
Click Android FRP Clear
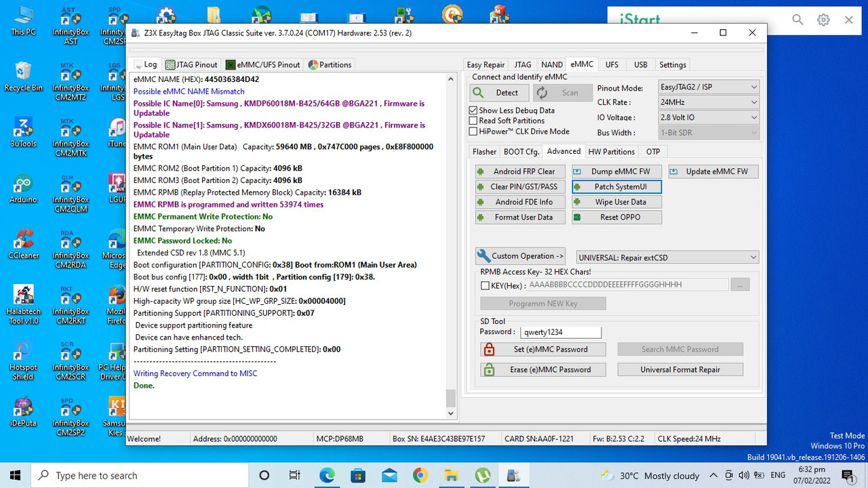pos(519,171)
